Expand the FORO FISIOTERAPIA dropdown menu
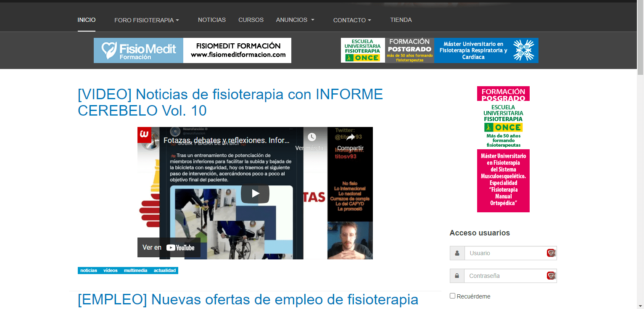 click(x=147, y=20)
